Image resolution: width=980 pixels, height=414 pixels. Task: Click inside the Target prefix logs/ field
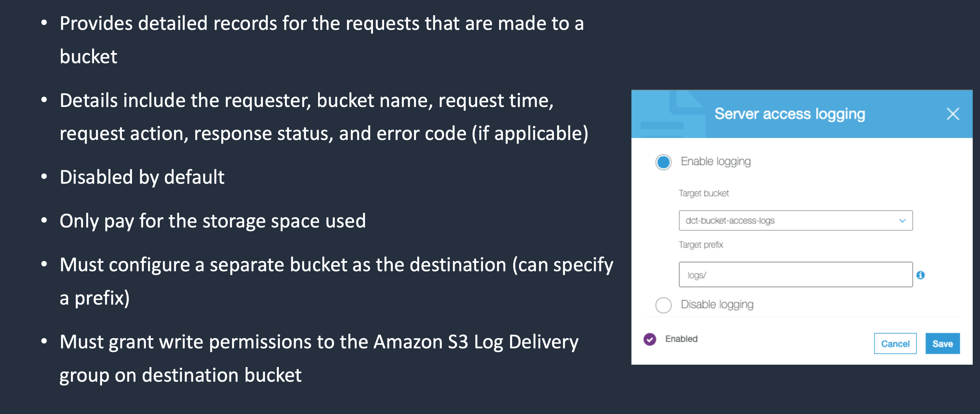(x=796, y=274)
